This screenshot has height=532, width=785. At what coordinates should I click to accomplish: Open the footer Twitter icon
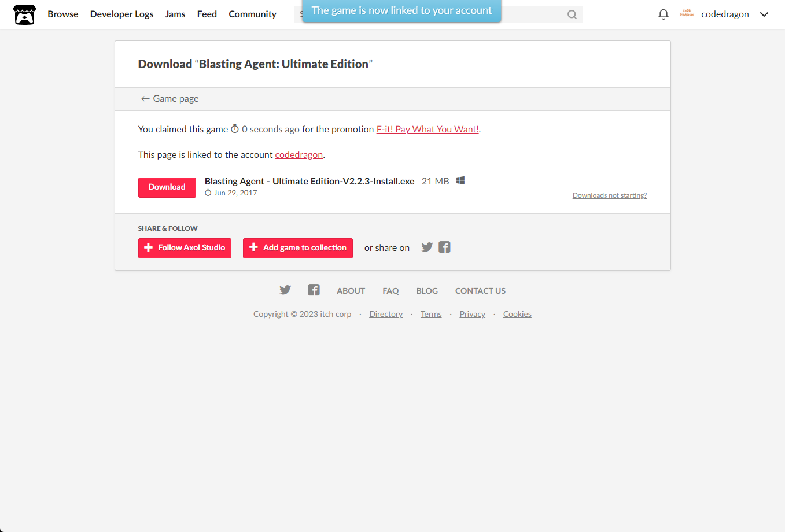[x=285, y=290]
